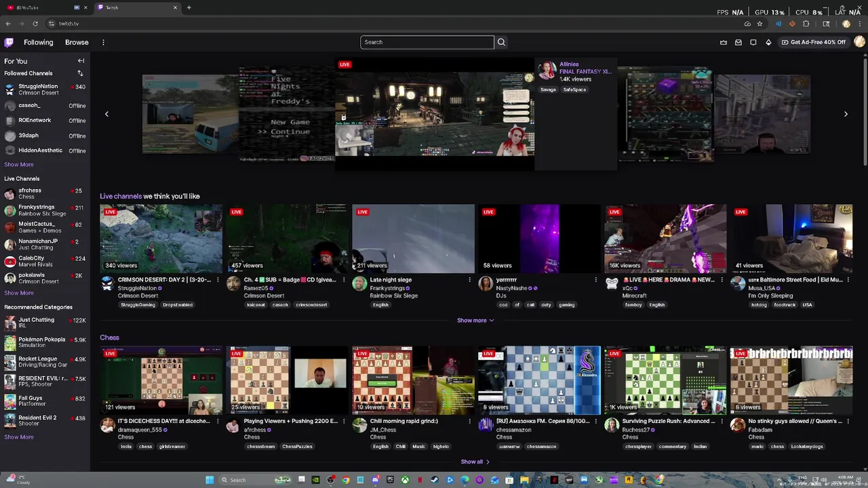
Task: Select the Twitch browser tab
Action: (x=136, y=7)
